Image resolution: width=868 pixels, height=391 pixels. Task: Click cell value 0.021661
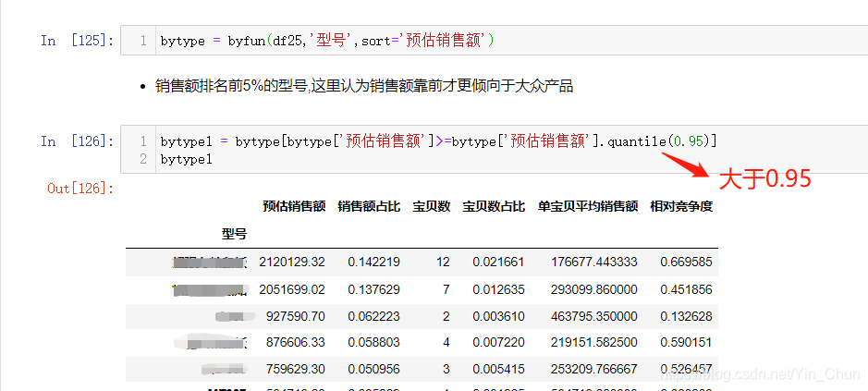click(x=498, y=262)
